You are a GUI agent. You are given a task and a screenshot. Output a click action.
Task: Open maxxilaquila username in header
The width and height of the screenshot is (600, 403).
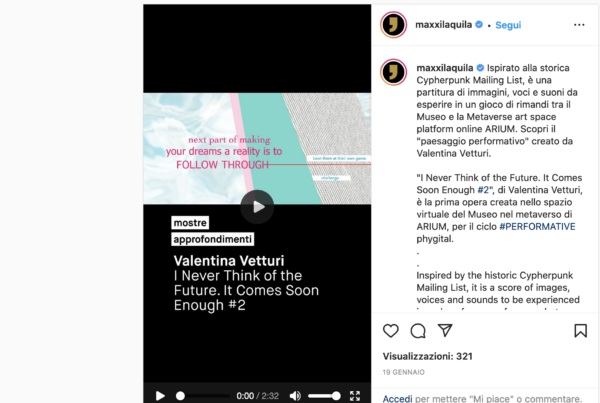pos(443,24)
